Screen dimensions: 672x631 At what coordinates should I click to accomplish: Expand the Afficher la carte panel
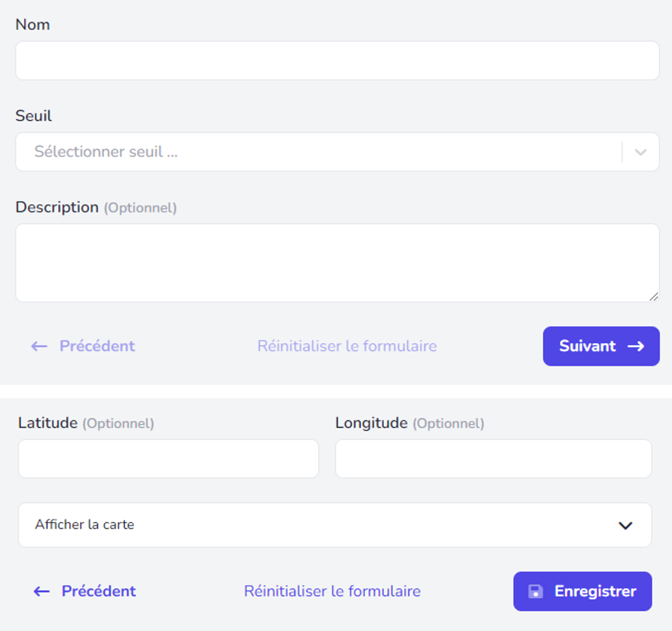[x=334, y=524]
